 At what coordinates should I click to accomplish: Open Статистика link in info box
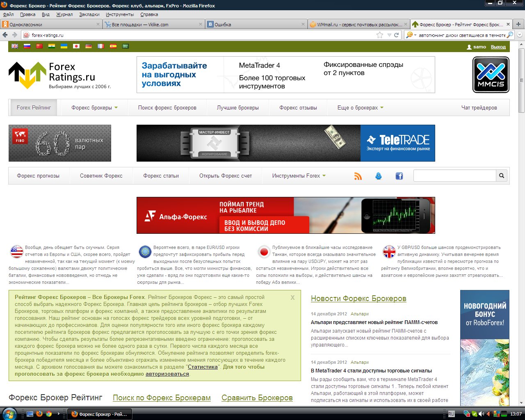[x=203, y=367]
